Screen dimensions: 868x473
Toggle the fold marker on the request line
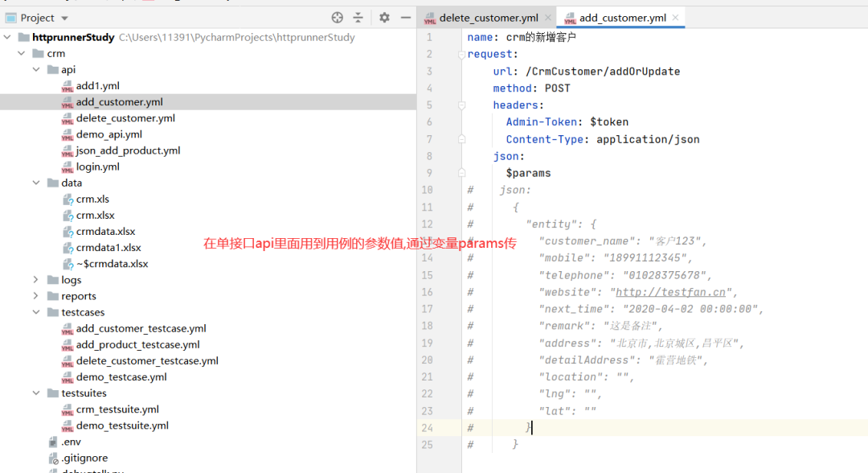461,55
